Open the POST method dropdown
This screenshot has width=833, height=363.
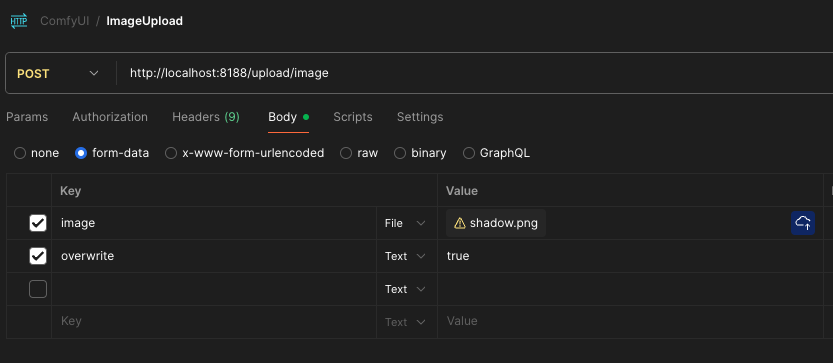(58, 73)
